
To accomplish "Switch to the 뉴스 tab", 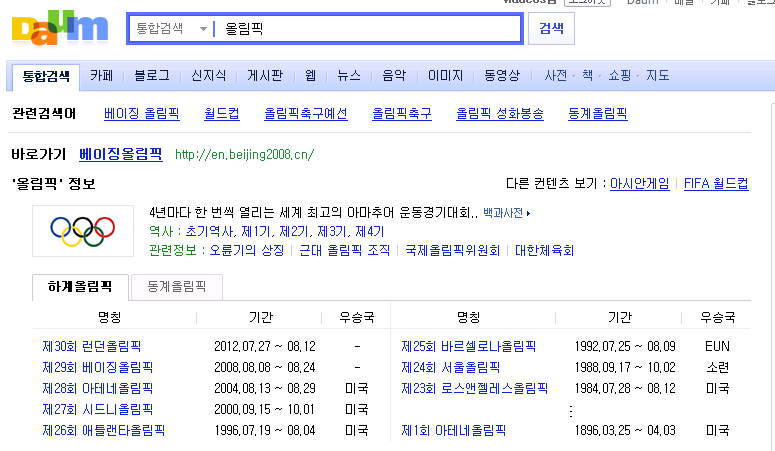I will point(349,76).
